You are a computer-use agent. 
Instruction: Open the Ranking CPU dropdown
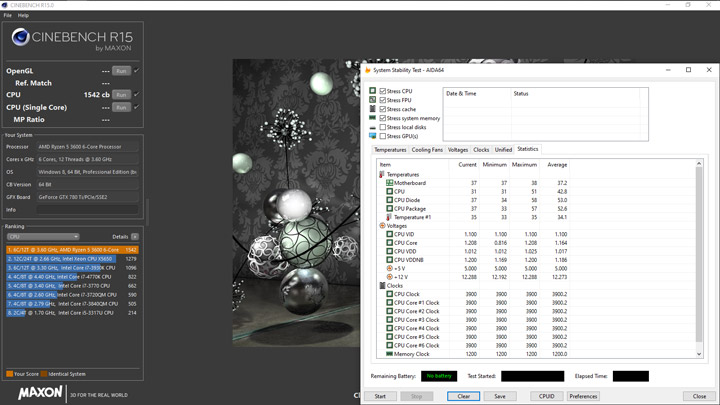pos(43,236)
